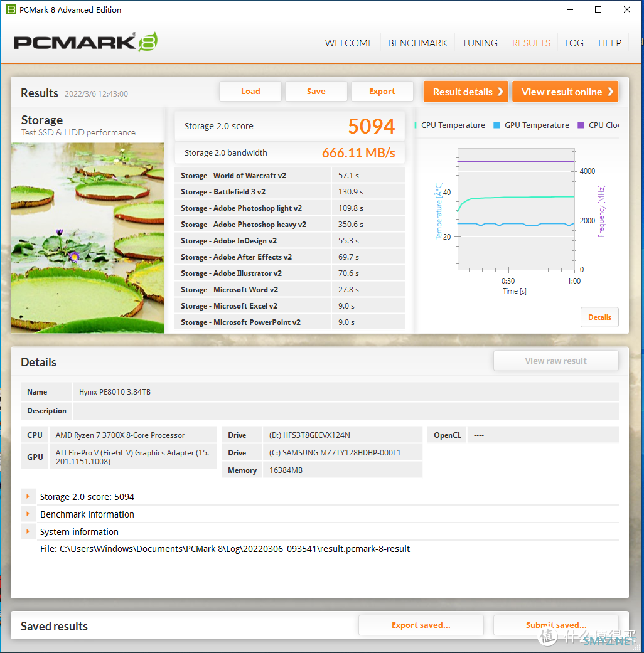Click the Name field Hynix PE8010 3.84TB

click(345, 392)
